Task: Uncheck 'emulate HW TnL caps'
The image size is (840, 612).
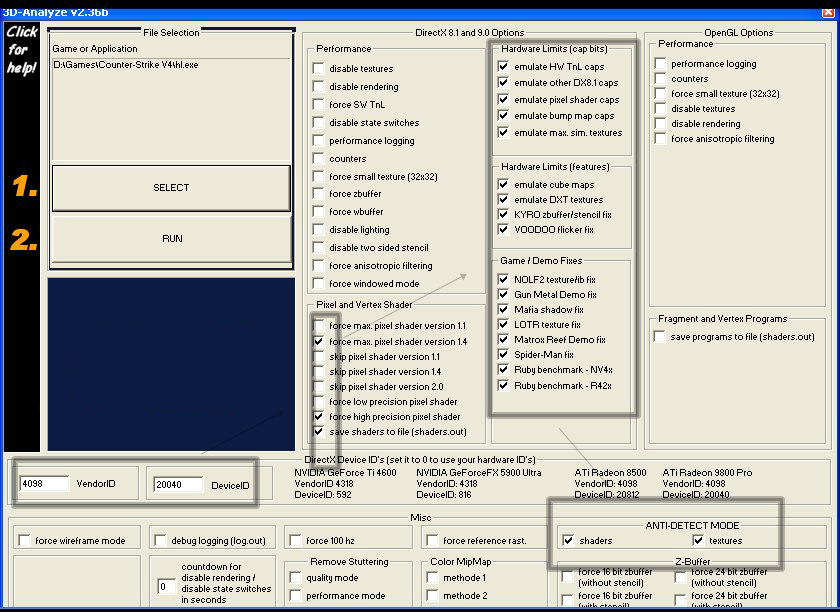Action: pos(505,64)
